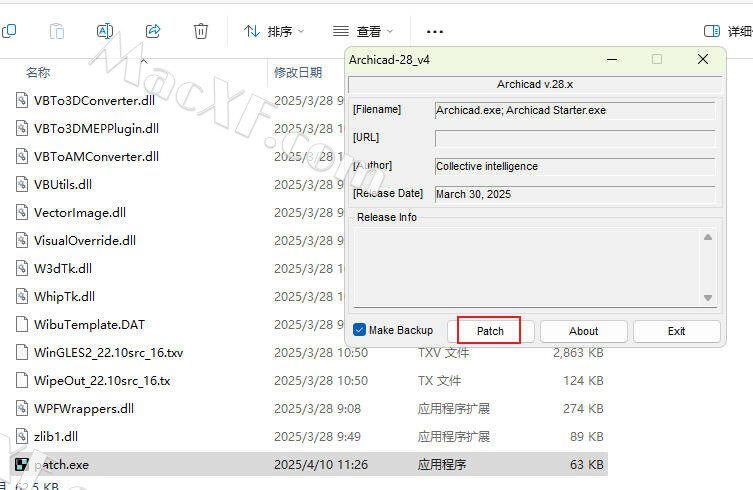Click the Author field Collective intelligence
Viewport: 753px width, 490px height.
point(575,166)
